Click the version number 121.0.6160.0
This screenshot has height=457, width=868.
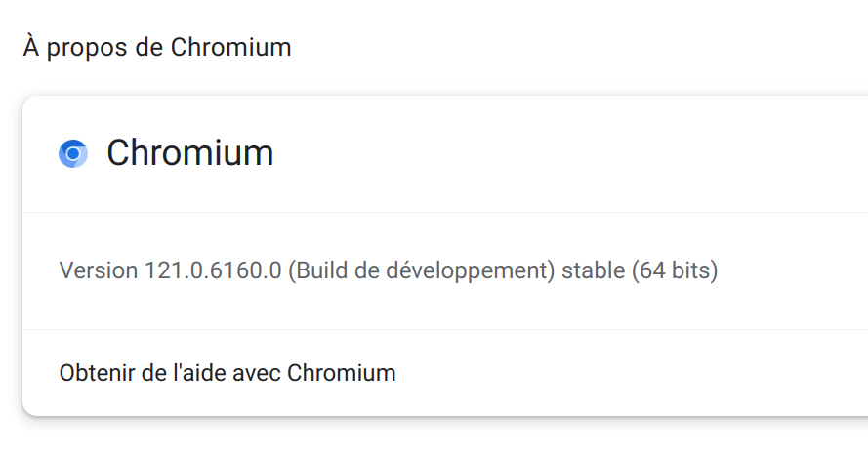(213, 270)
